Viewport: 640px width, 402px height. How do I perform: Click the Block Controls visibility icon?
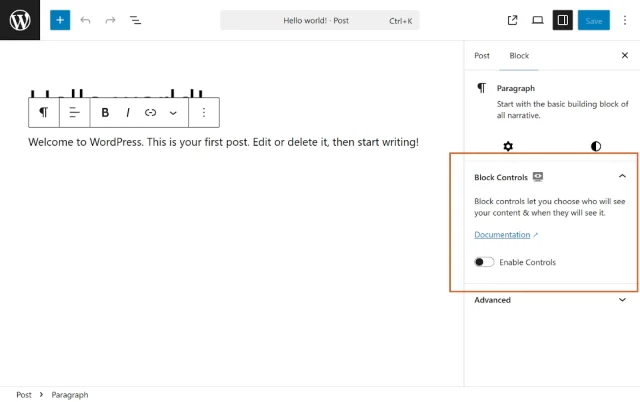click(x=538, y=177)
